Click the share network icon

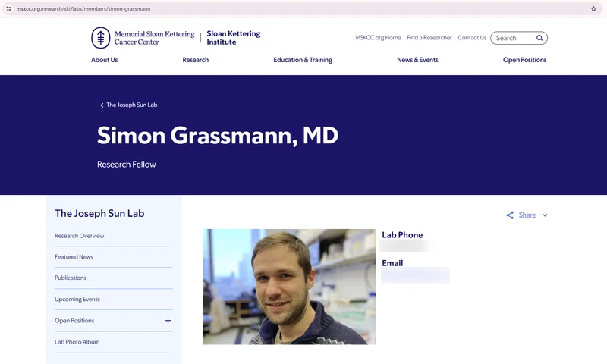click(x=510, y=215)
